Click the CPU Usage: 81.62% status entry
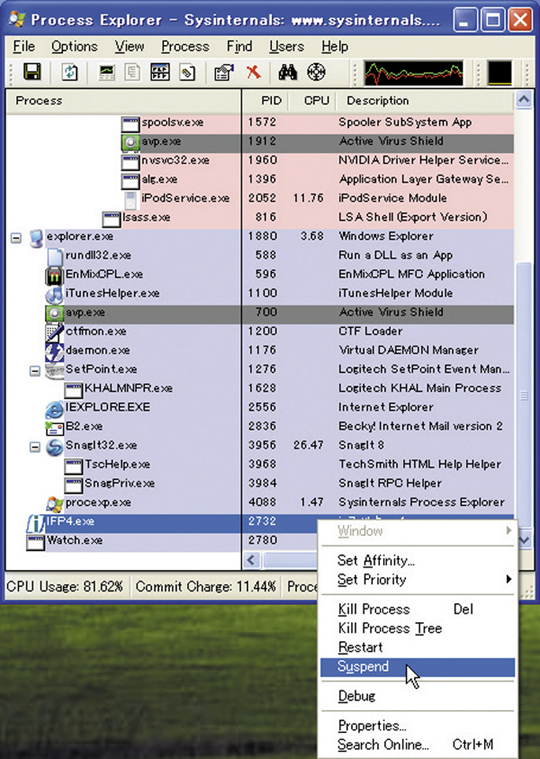540x759 pixels. coord(66,587)
